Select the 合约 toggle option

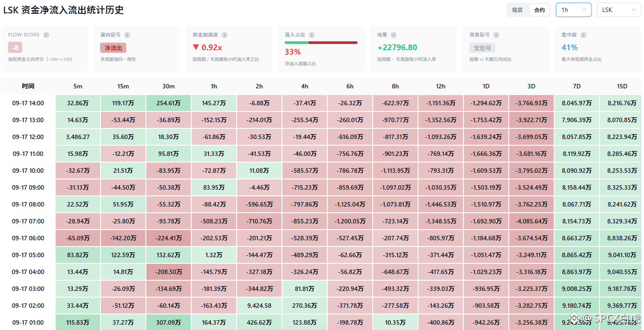click(x=539, y=10)
